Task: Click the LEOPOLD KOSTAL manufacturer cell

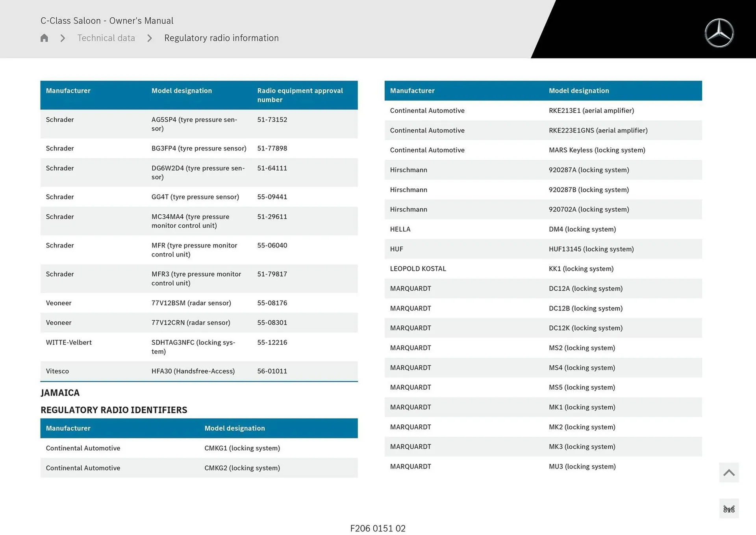Action: 418,269
